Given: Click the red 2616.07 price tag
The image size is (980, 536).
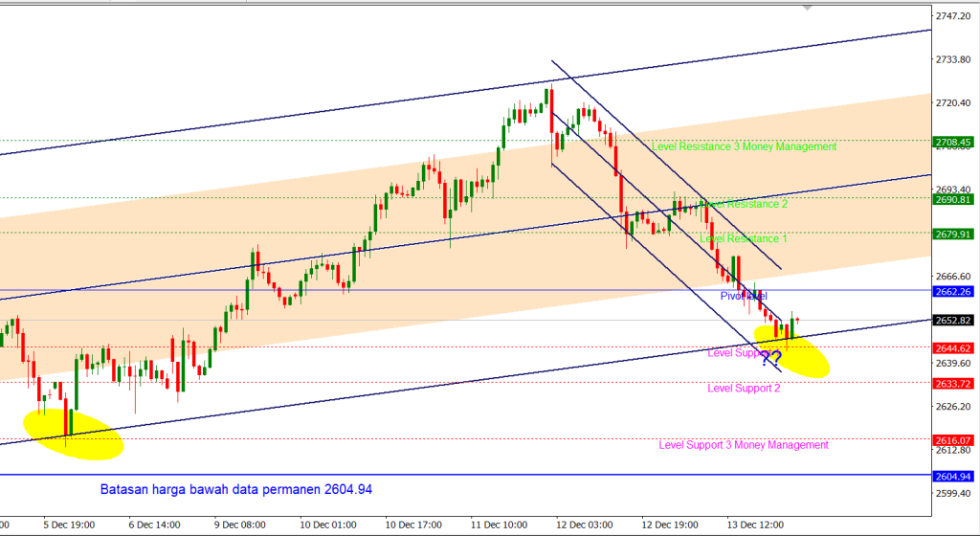Looking at the screenshot, I should (953, 440).
